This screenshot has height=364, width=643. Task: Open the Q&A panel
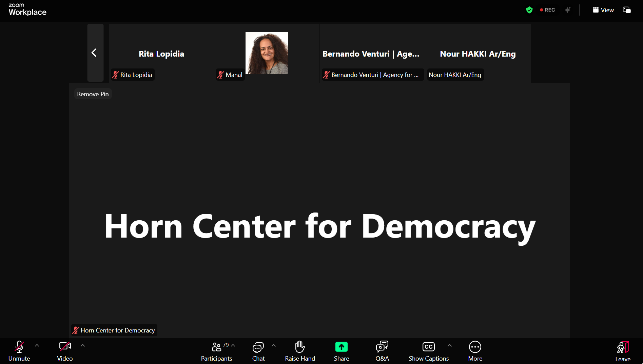point(382,351)
